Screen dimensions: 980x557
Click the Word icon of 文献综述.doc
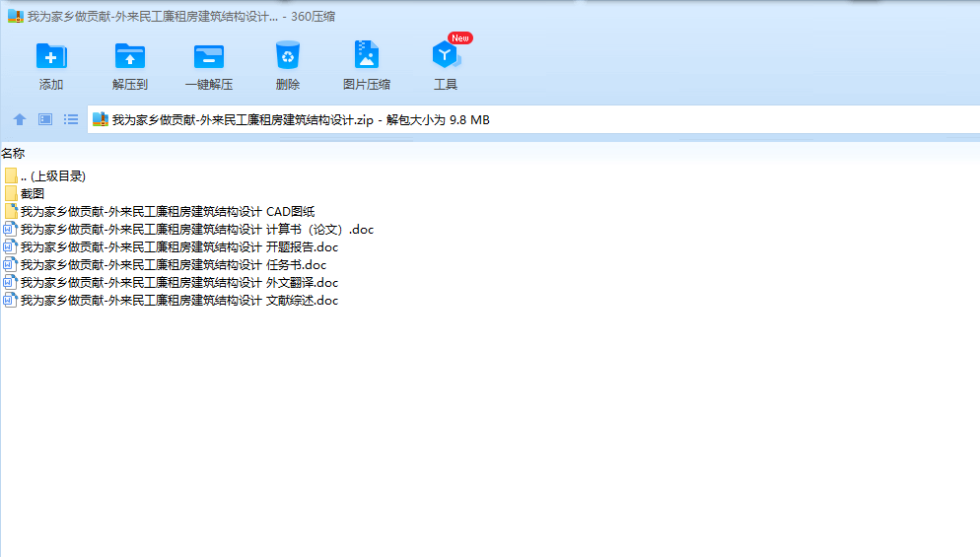click(10, 300)
